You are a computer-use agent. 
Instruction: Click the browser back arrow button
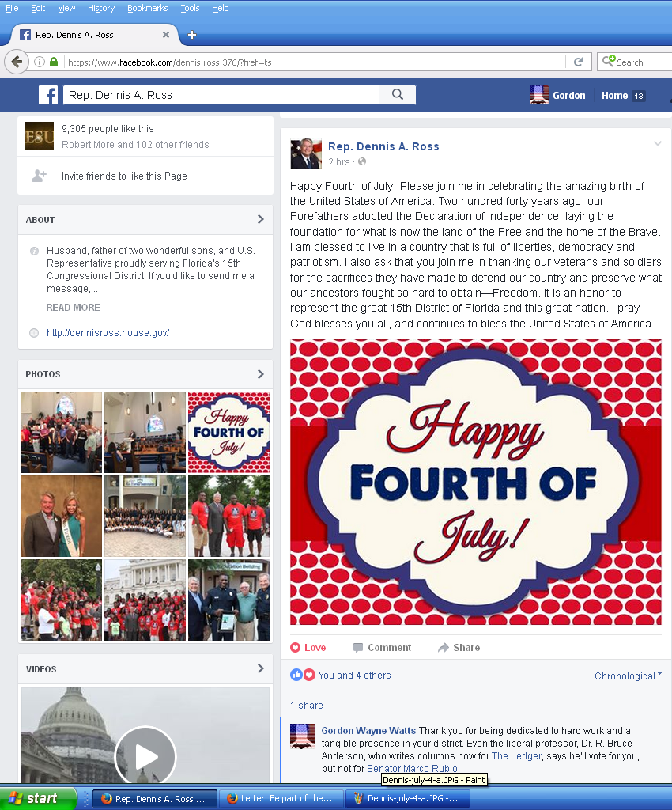[x=17, y=62]
